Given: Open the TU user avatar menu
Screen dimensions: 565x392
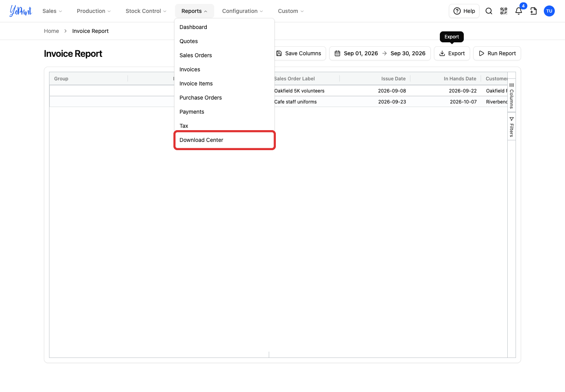Looking at the screenshot, I should point(549,11).
